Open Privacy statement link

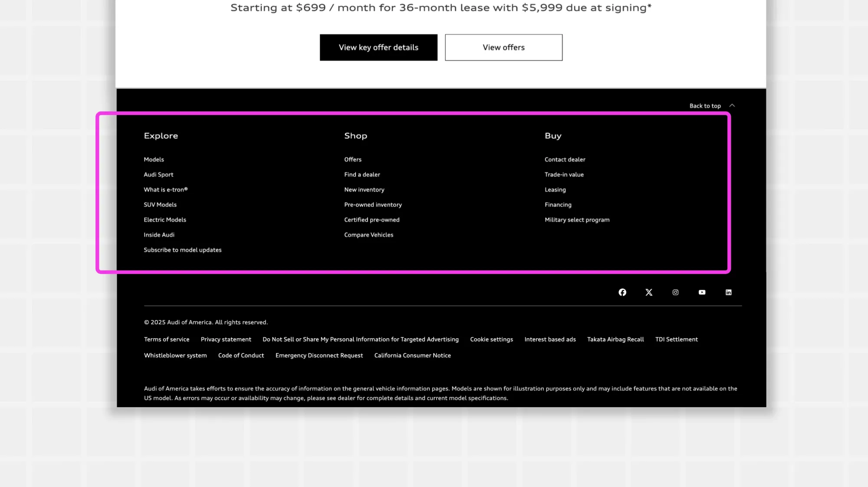(226, 340)
